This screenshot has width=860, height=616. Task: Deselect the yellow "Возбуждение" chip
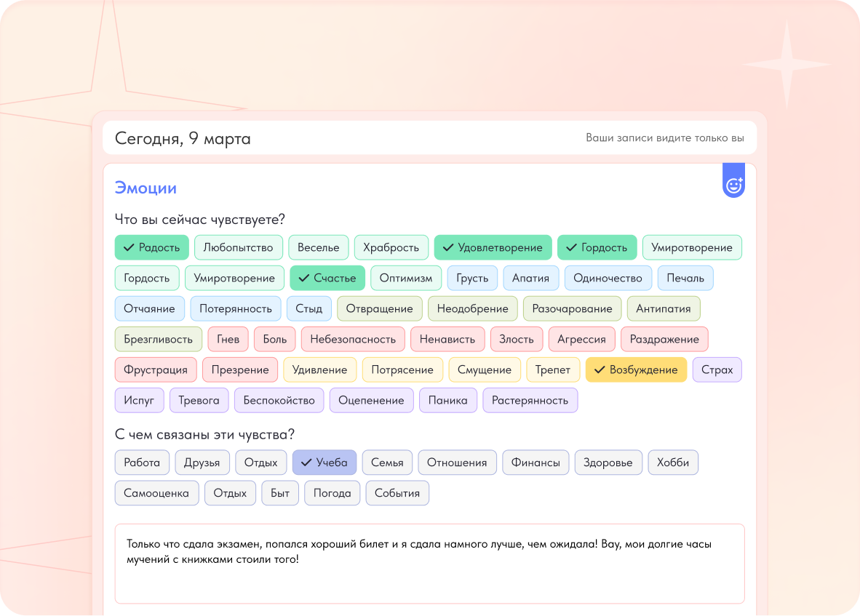635,369
